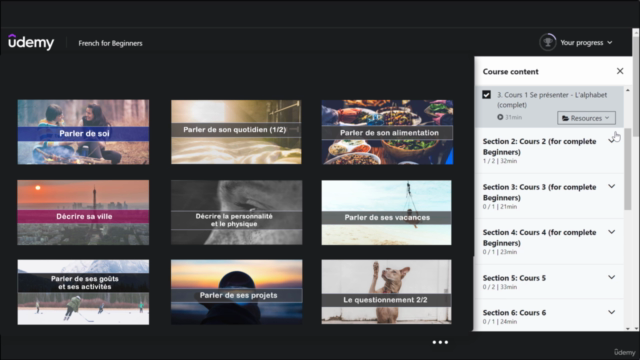Open Section 5: Cours 5 title text
The height and width of the screenshot is (360, 640).
coord(514,278)
